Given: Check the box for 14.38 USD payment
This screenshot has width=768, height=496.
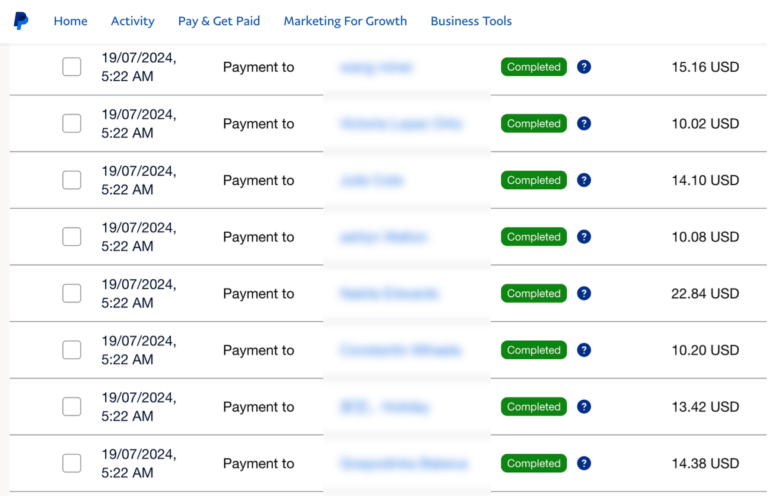Looking at the screenshot, I should 72,463.
